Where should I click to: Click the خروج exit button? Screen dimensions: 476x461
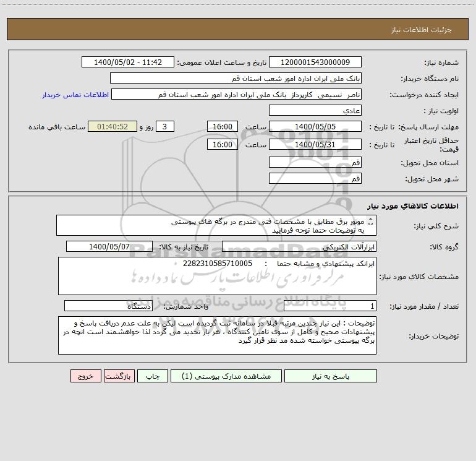(85, 376)
